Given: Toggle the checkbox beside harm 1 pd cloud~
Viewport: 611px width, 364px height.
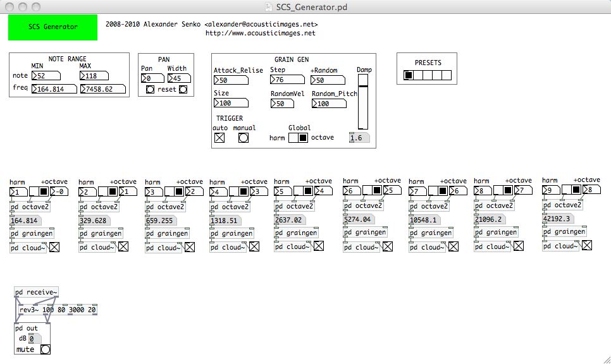Looking at the screenshot, I should click(55, 247).
